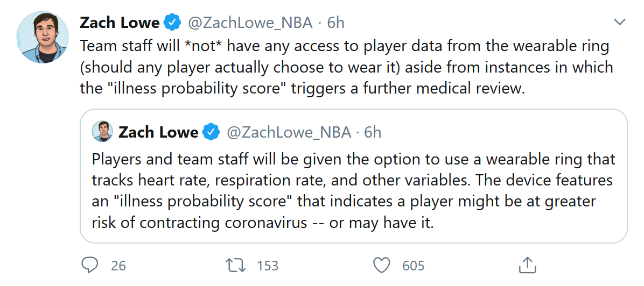The width and height of the screenshot is (644, 286).
Task: Click the 605 likes count
Action: click(x=413, y=265)
